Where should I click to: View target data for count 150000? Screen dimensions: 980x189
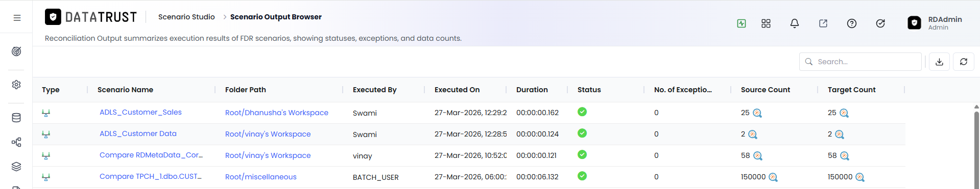(x=860, y=177)
